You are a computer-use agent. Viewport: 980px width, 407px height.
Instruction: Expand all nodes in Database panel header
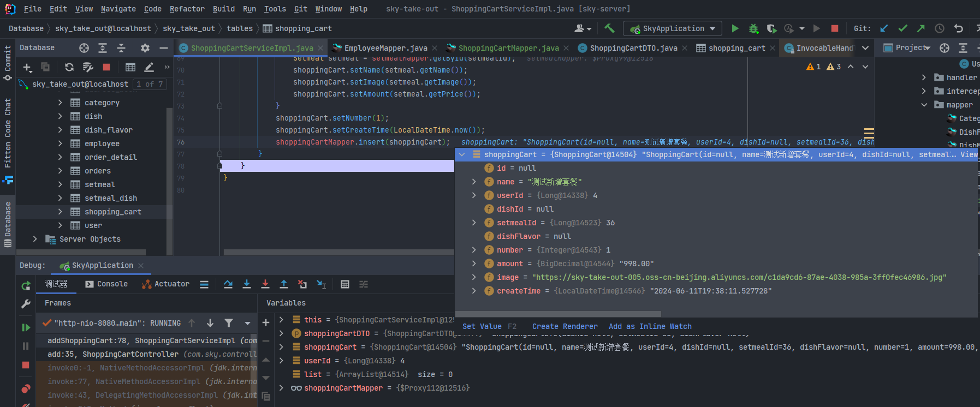(103, 48)
